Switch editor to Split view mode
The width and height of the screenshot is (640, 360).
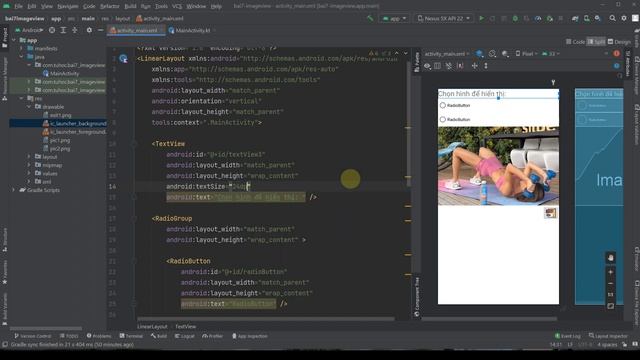(596, 42)
